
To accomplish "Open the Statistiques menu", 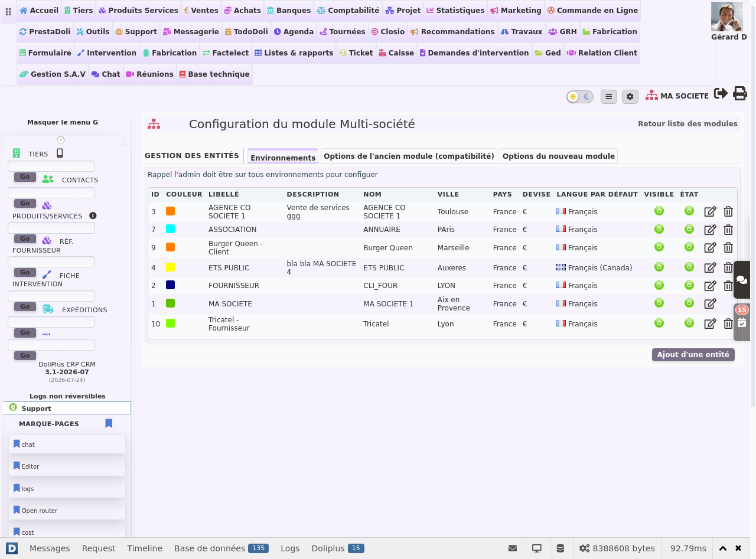I will 455,11.
